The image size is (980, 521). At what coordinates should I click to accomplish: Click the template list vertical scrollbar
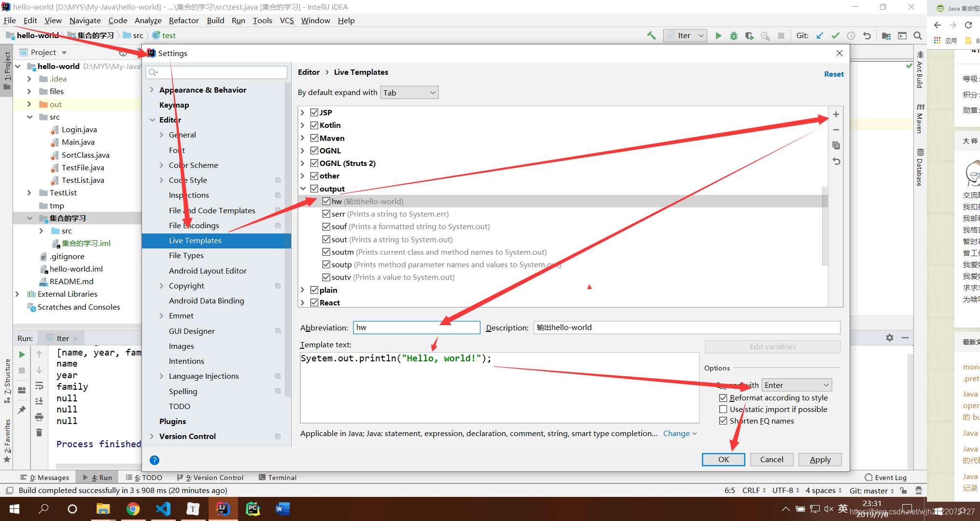point(825,227)
